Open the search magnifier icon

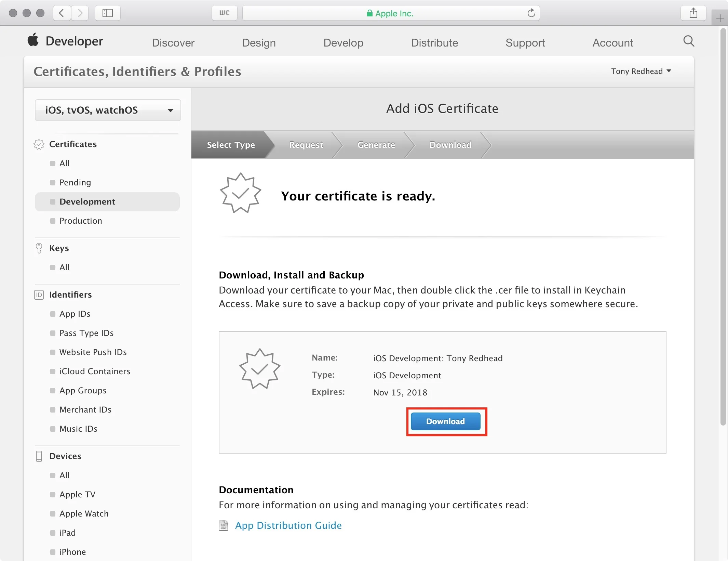[x=688, y=41]
